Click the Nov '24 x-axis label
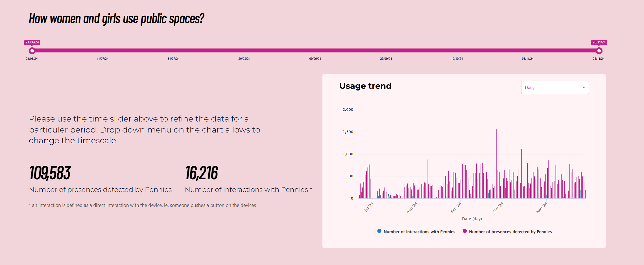This screenshot has height=265, width=644. (x=542, y=208)
